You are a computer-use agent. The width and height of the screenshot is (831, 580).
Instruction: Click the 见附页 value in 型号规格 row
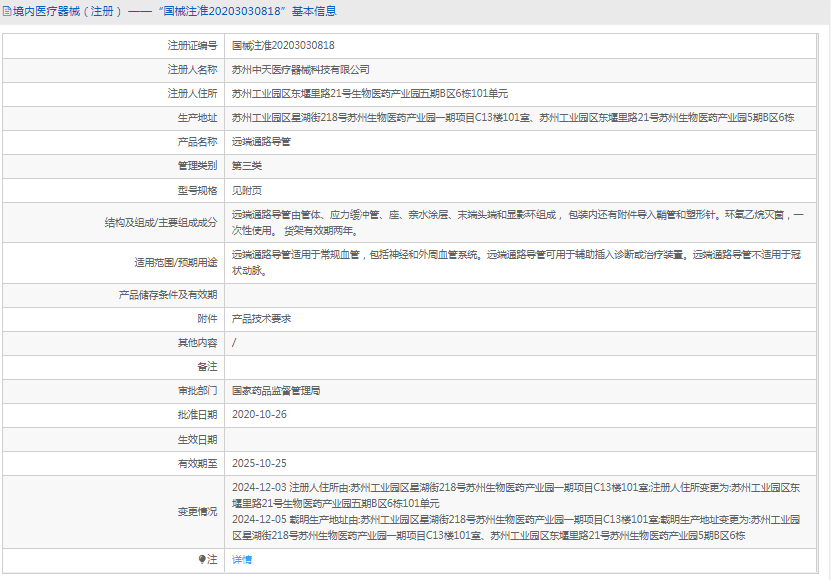pos(247,190)
